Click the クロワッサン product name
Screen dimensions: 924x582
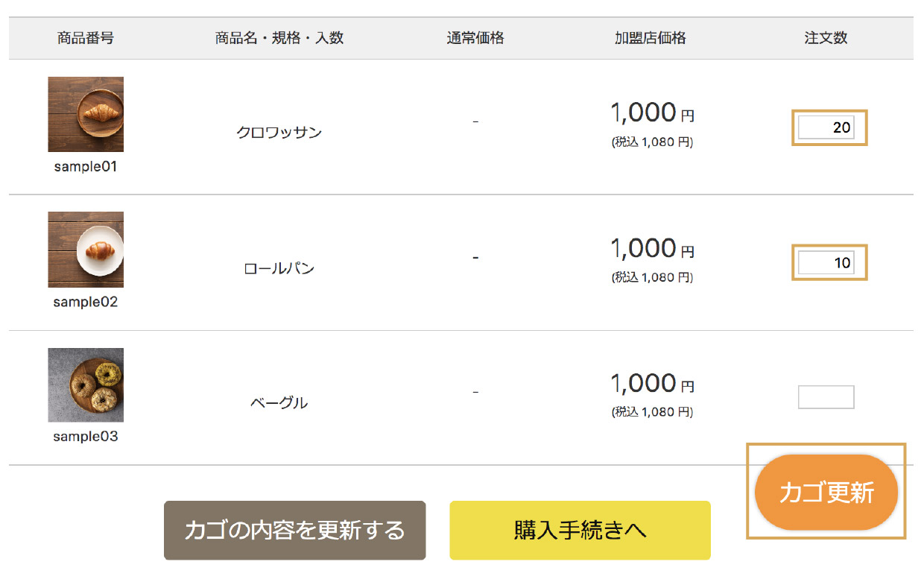click(x=279, y=133)
